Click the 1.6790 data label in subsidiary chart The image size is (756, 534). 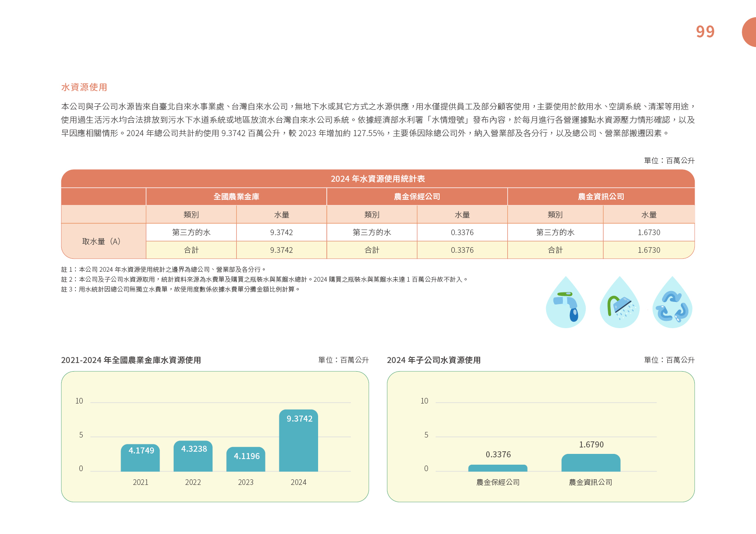(591, 445)
